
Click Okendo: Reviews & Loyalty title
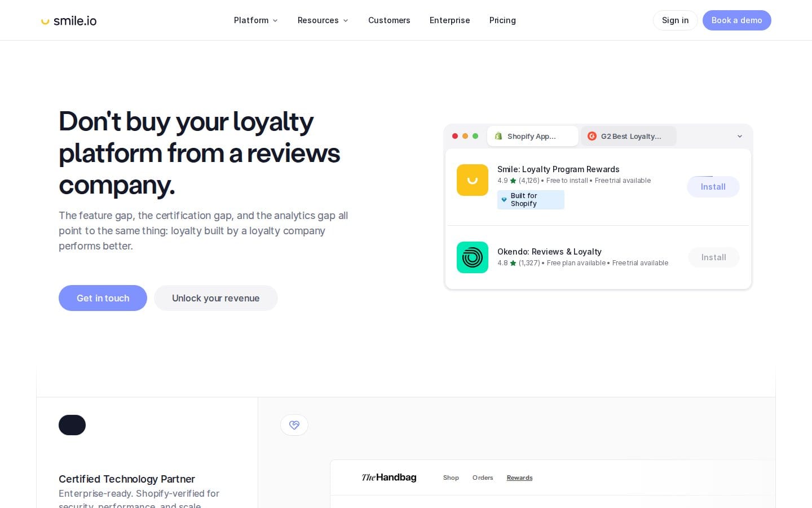pyautogui.click(x=549, y=252)
